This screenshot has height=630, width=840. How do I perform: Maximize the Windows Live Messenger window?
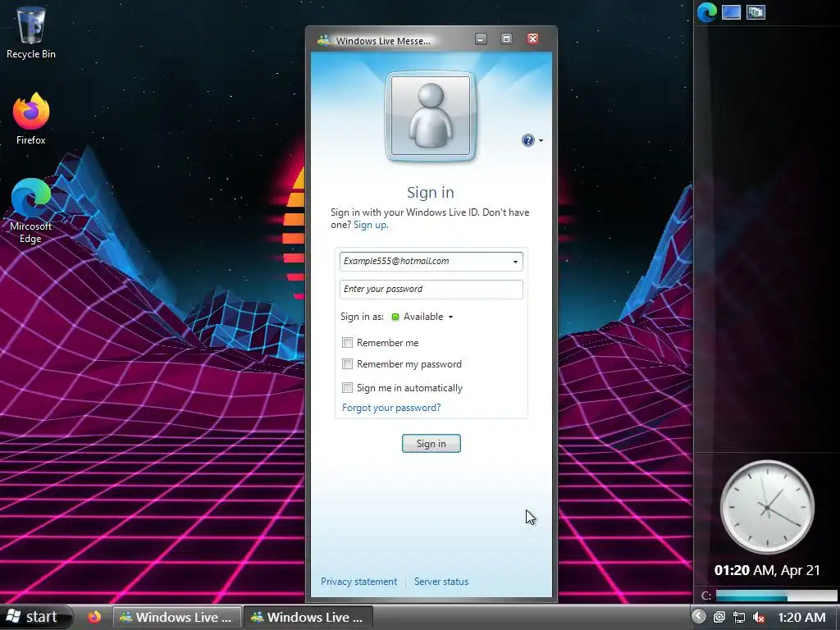[x=506, y=39]
